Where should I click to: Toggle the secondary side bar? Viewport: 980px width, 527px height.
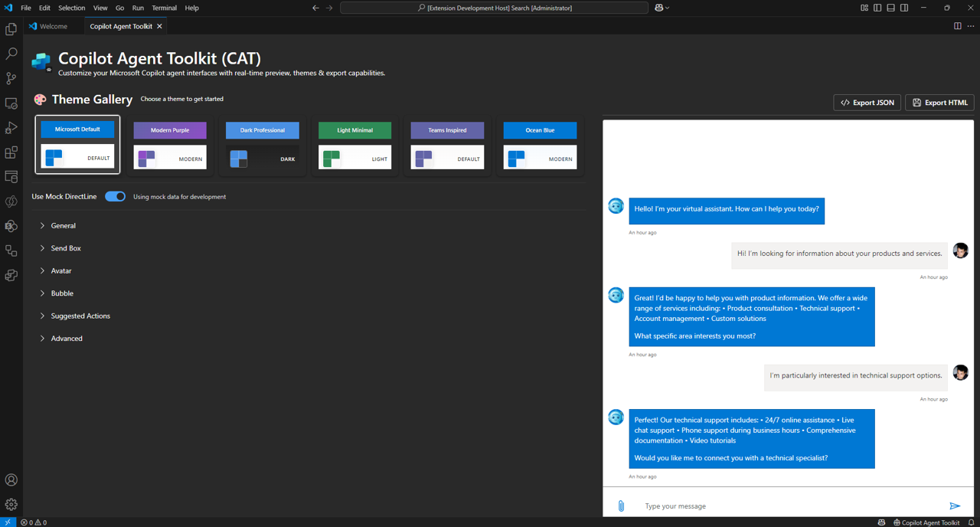click(904, 8)
